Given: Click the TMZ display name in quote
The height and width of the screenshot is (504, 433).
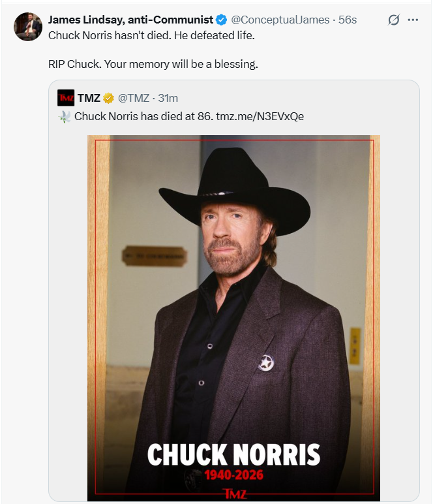Looking at the screenshot, I should click(x=89, y=98).
